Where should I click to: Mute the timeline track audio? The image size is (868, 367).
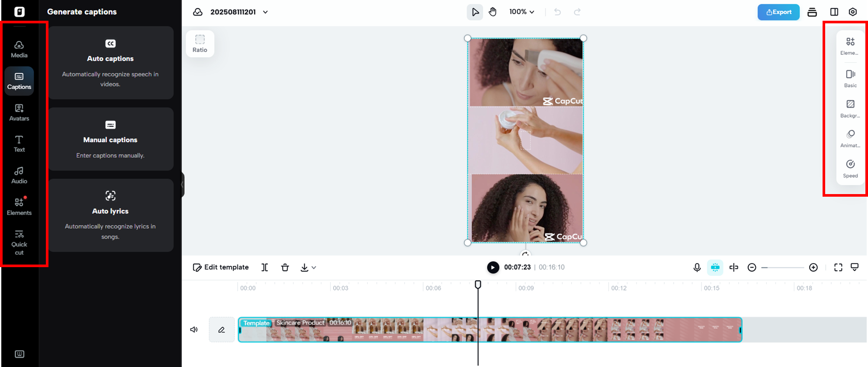[194, 330]
